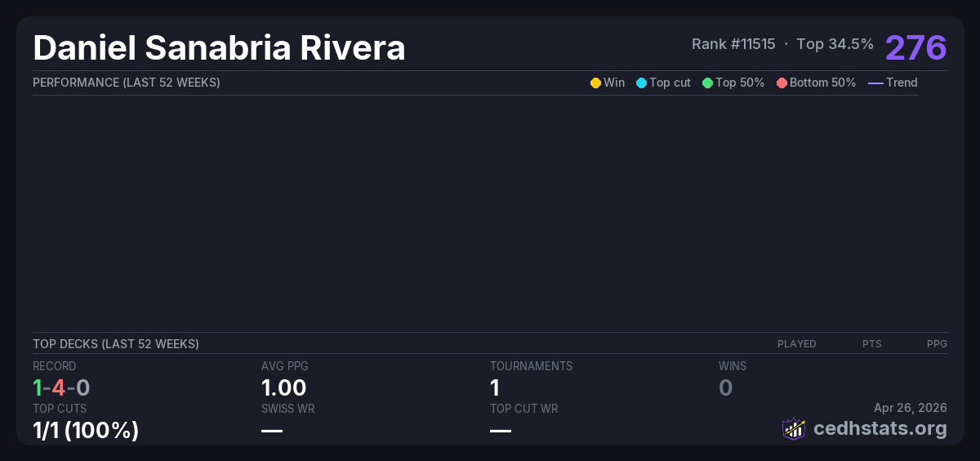
Task: Sort top decks by PLAYED column
Action: tap(796, 344)
